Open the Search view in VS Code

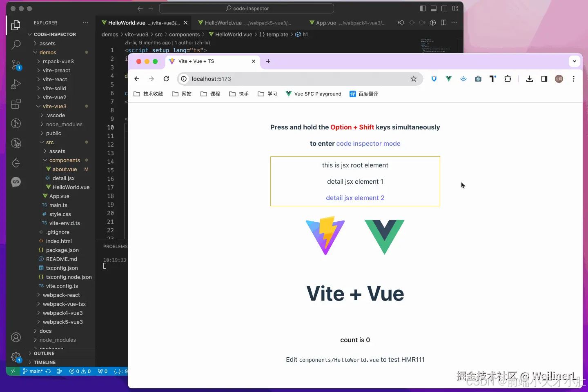pyautogui.click(x=16, y=45)
